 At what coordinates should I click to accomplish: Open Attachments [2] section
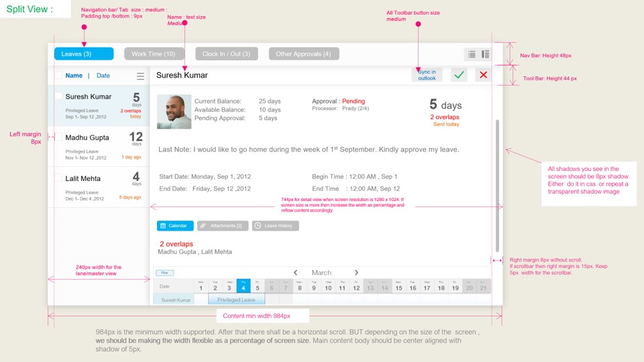coord(223,226)
